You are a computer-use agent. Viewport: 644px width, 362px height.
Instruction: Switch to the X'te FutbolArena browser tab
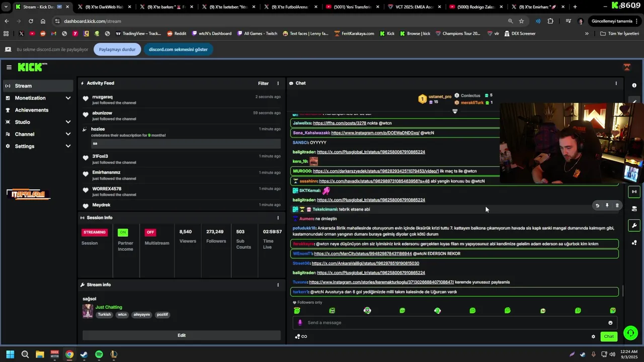[x=291, y=7]
